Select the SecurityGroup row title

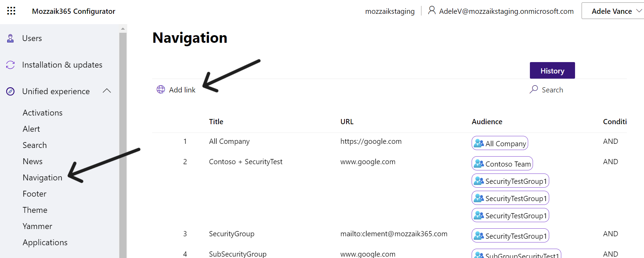pos(232,234)
